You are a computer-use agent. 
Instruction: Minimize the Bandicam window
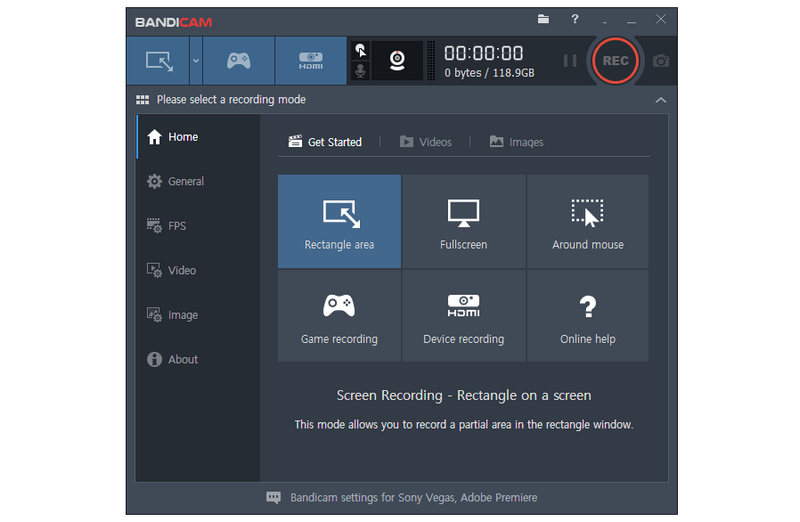(632, 22)
